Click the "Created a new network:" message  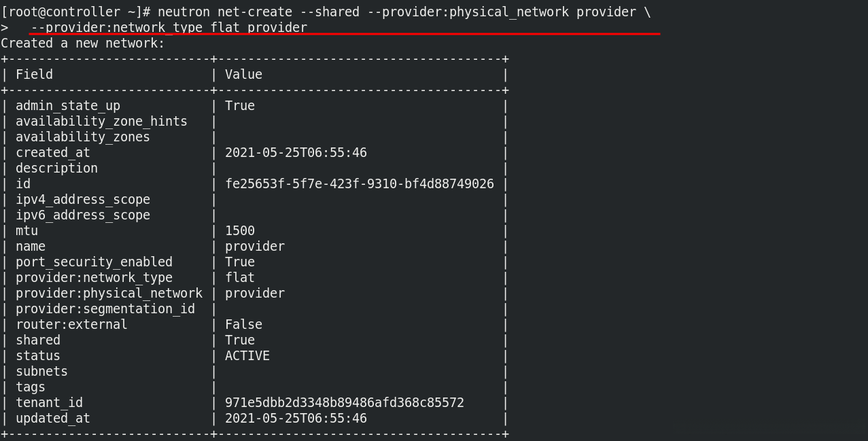pyautogui.click(x=83, y=43)
